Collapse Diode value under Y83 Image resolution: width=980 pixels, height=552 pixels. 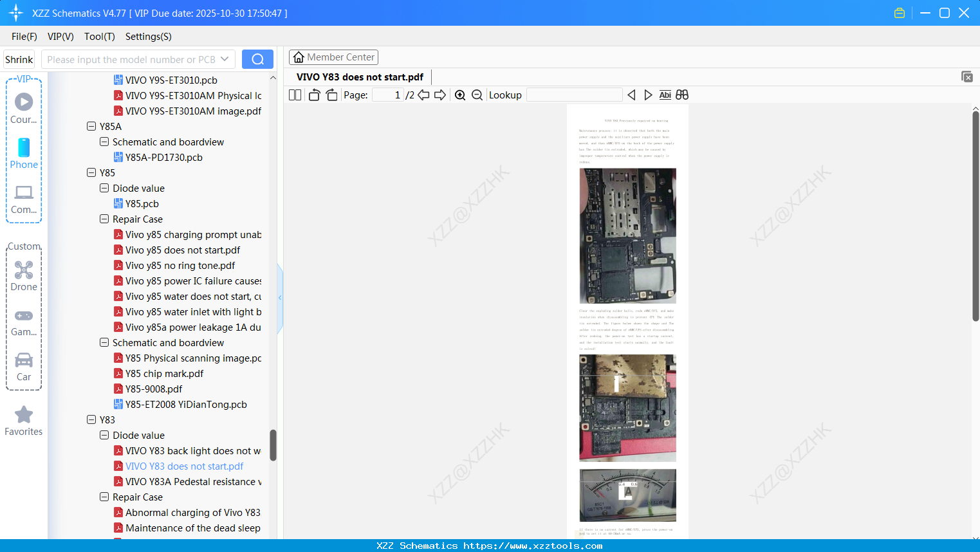click(104, 435)
